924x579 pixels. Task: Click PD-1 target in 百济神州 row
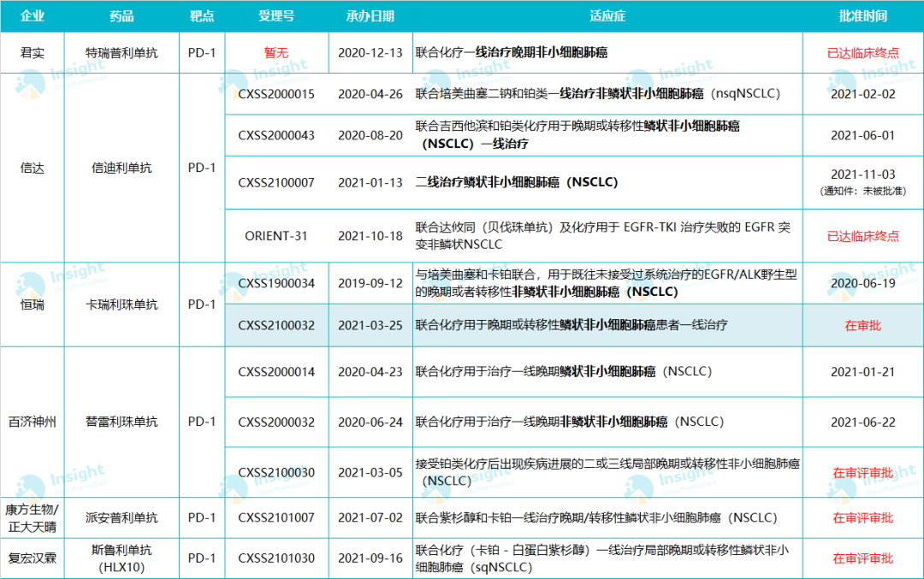pos(202,422)
